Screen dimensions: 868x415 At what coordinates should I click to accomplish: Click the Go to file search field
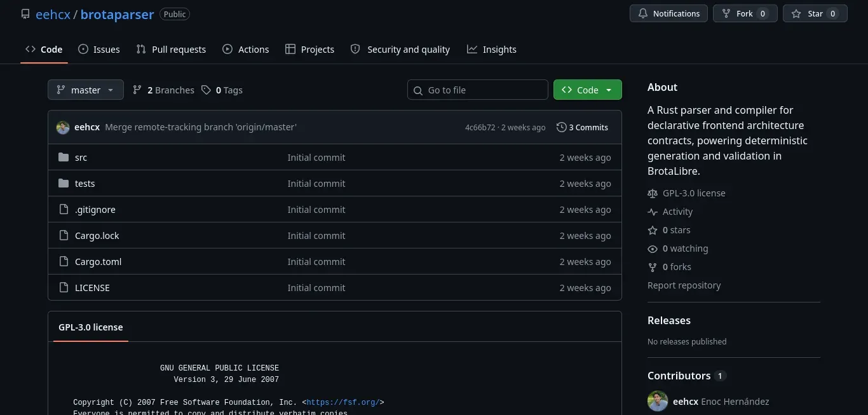pyautogui.click(x=478, y=90)
